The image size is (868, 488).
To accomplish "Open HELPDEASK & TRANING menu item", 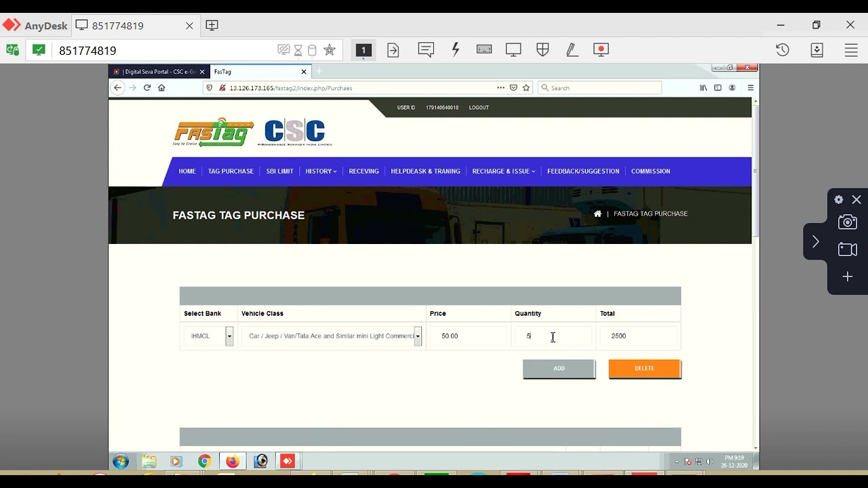I will [425, 171].
